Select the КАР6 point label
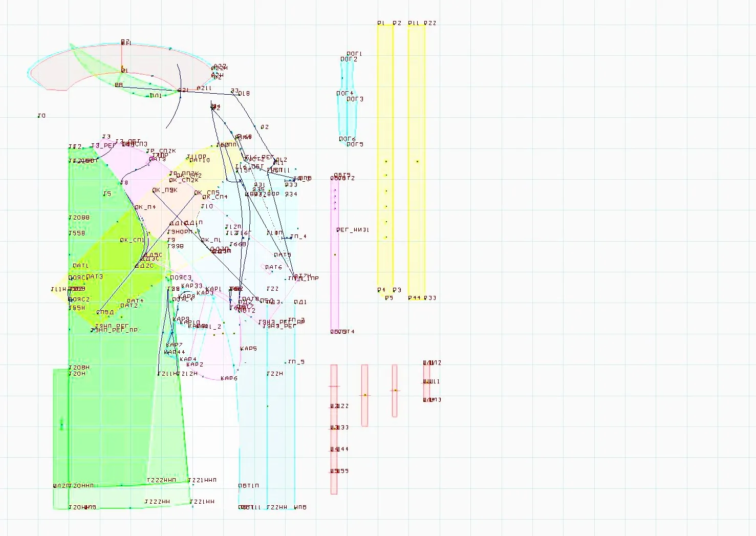 point(229,378)
